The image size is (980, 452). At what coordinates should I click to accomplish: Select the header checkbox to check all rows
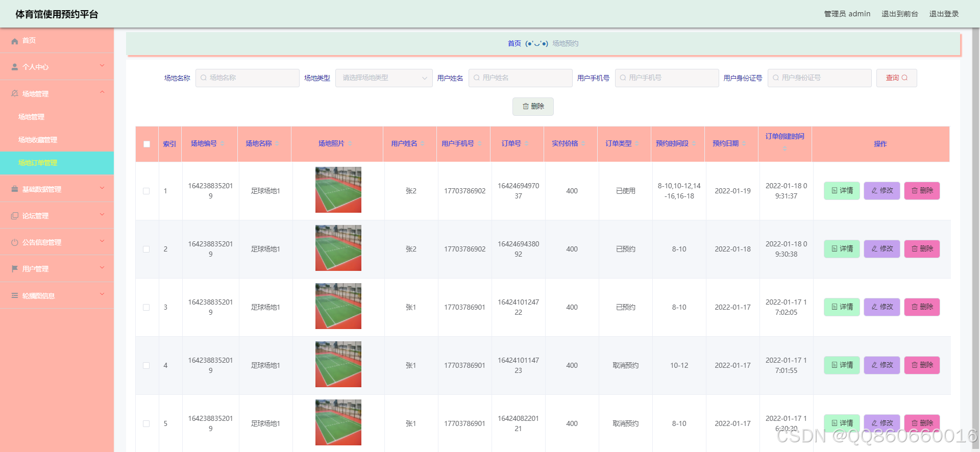point(147,144)
